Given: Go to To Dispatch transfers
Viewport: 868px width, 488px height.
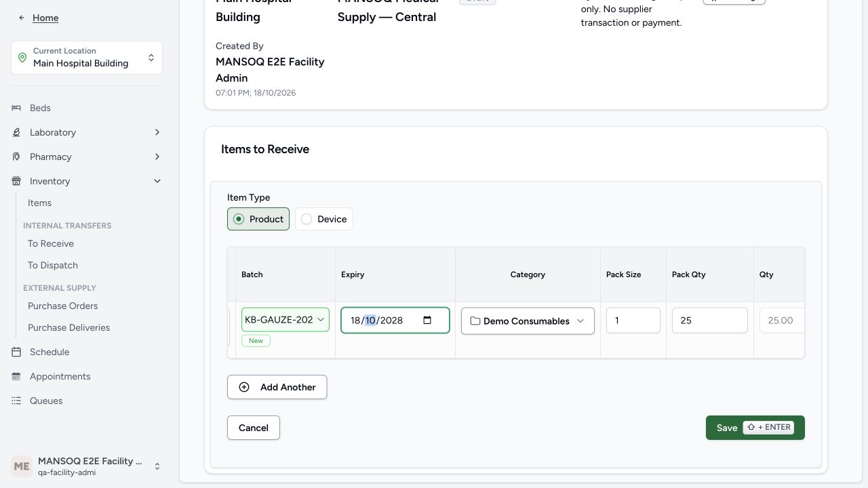Looking at the screenshot, I should (53, 265).
